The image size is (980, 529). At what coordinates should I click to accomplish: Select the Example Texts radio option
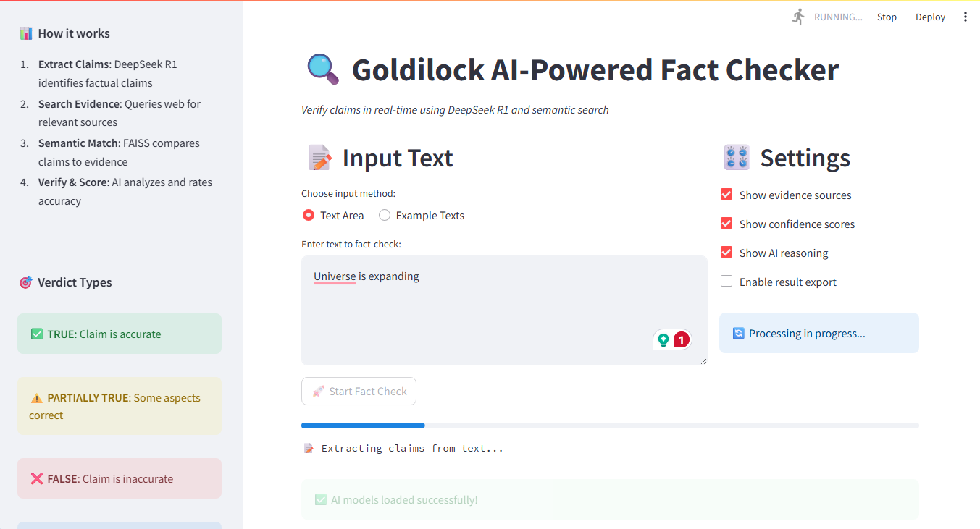tap(385, 215)
